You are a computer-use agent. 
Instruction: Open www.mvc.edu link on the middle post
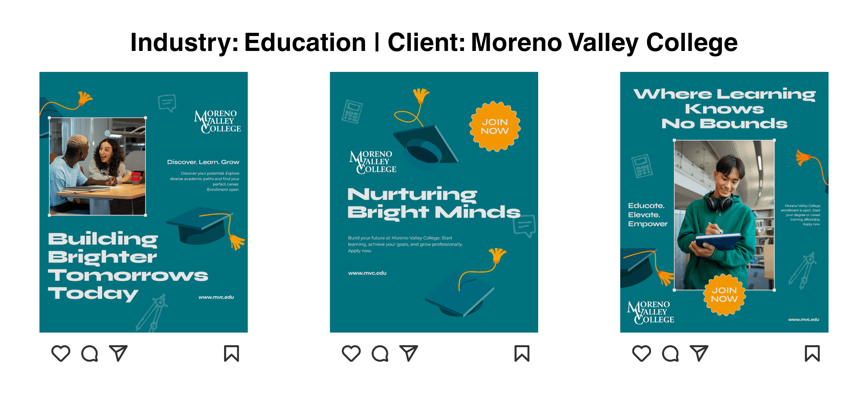point(367,273)
